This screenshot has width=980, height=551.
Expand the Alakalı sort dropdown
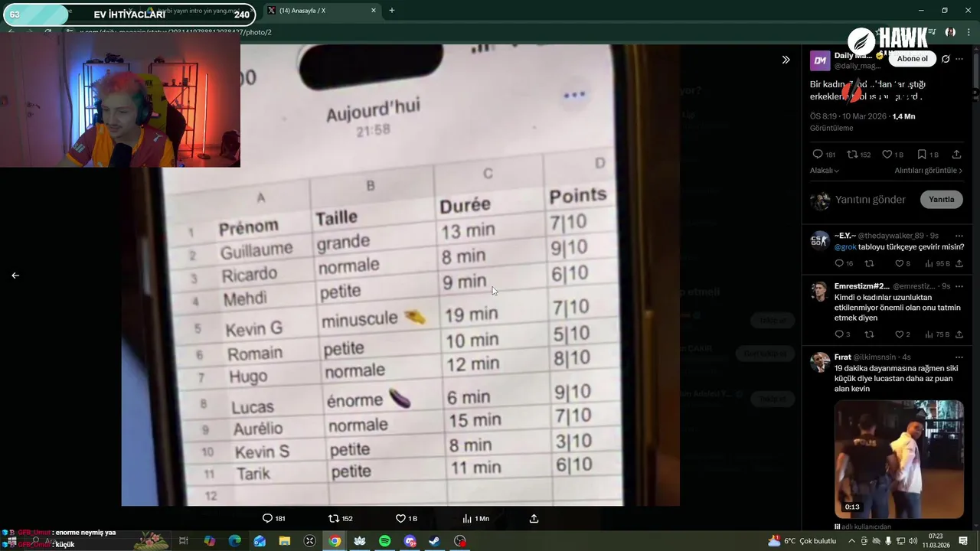[x=825, y=171]
